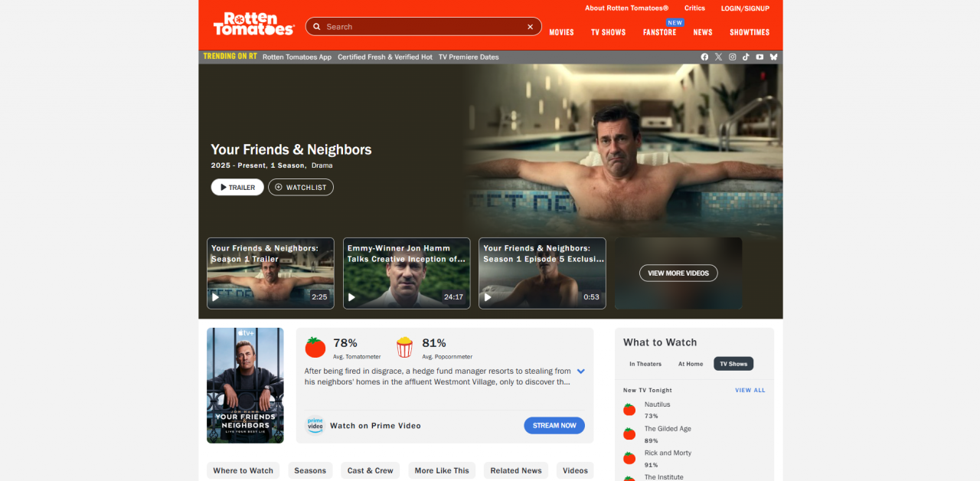Screen dimensions: 980x481
Task: Click the tomato icon next to Nautilus
Action: pos(629,410)
